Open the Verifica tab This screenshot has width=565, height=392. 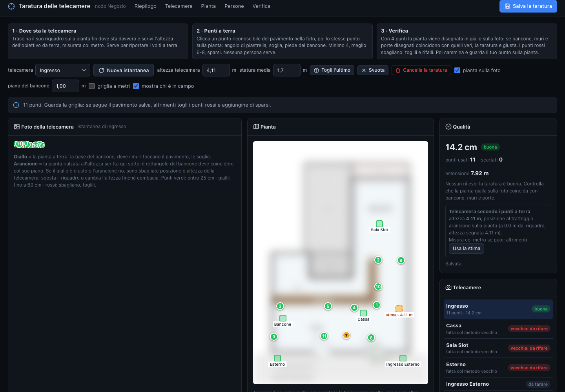click(x=261, y=6)
